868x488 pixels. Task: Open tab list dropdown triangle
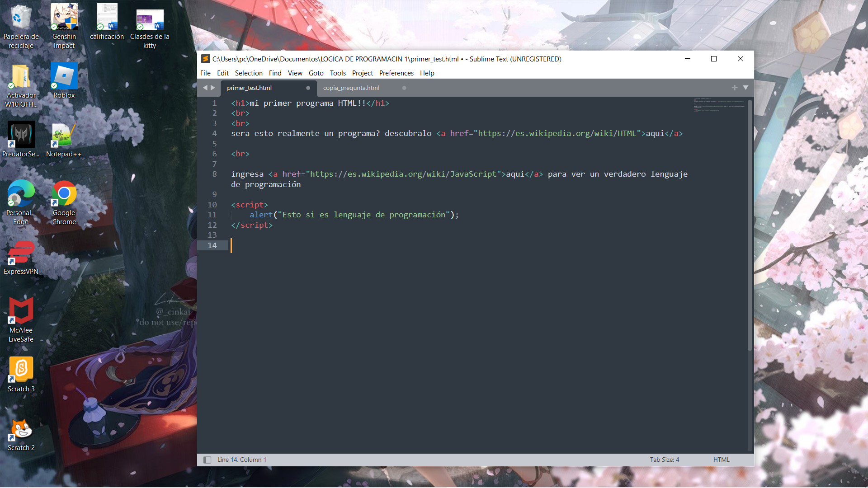[x=745, y=88]
